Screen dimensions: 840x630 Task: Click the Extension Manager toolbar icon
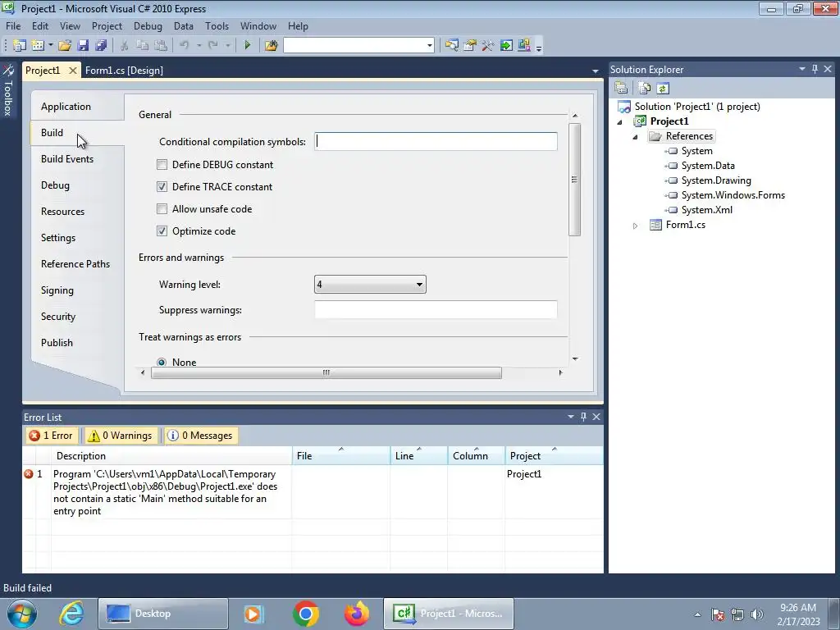[524, 46]
